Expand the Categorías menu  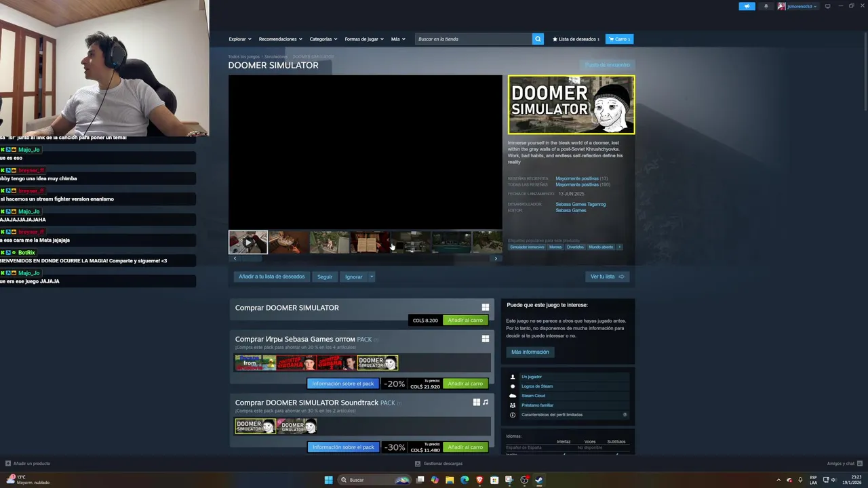(x=323, y=39)
